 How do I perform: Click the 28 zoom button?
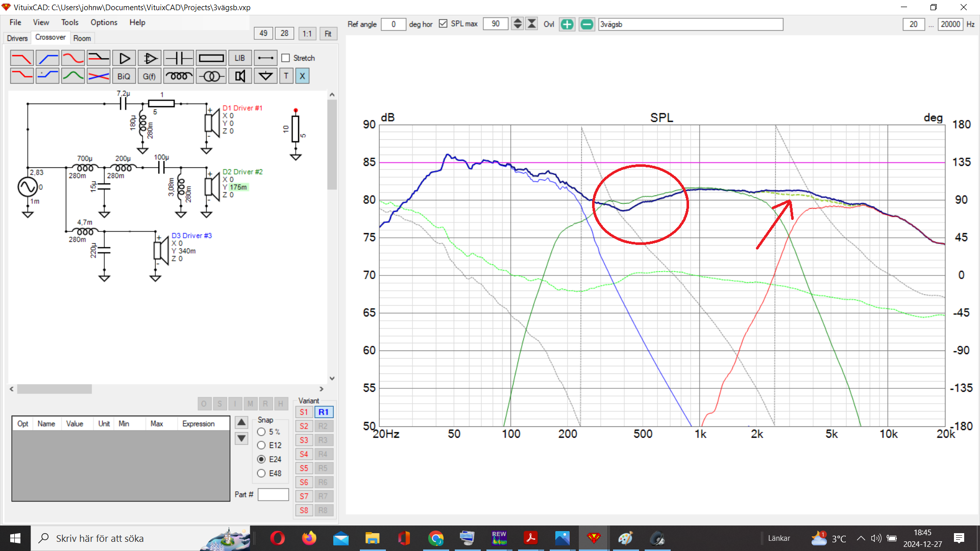pos(284,33)
